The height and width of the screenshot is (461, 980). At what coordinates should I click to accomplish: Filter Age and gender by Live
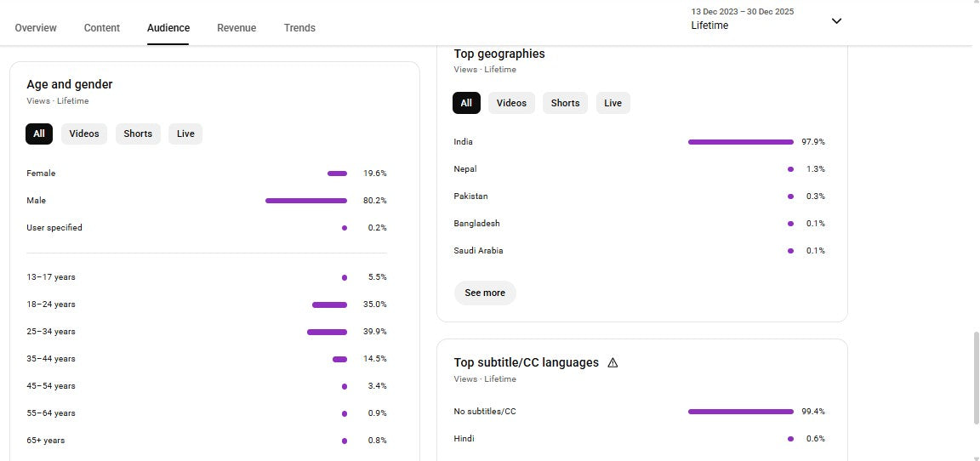pos(185,134)
